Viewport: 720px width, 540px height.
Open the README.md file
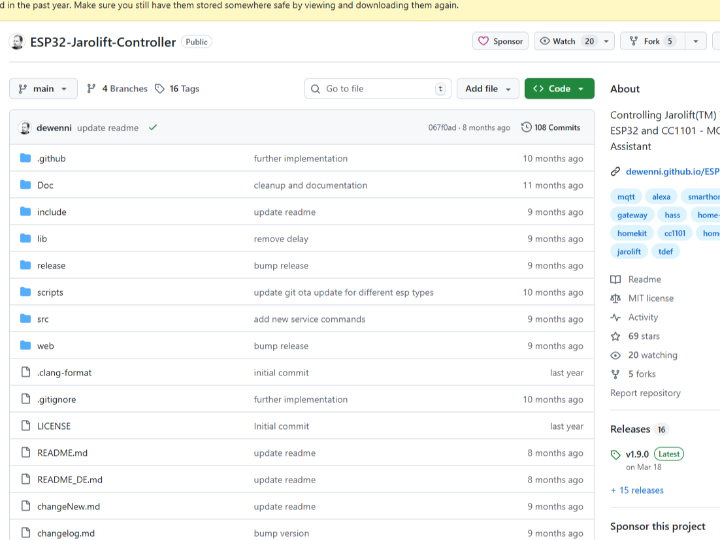[62, 453]
